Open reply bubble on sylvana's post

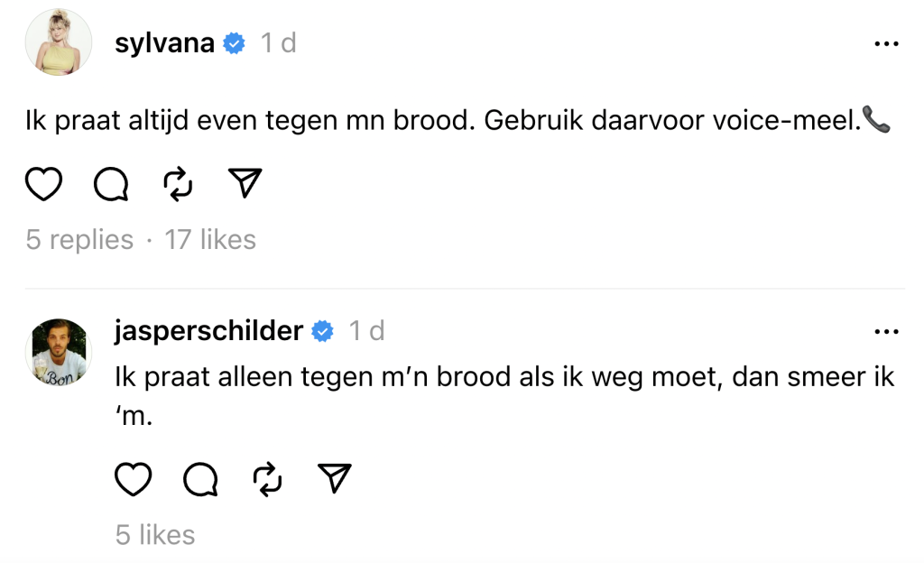coord(111,184)
